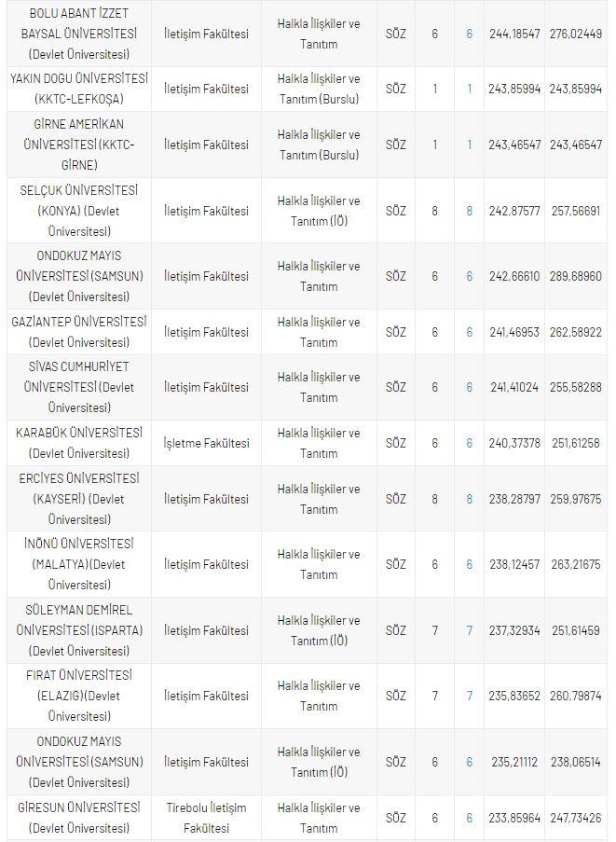Screen dimensions: 616x842
Task: Click blue number 1 in Yakın Doğu row
Action: (x=470, y=90)
